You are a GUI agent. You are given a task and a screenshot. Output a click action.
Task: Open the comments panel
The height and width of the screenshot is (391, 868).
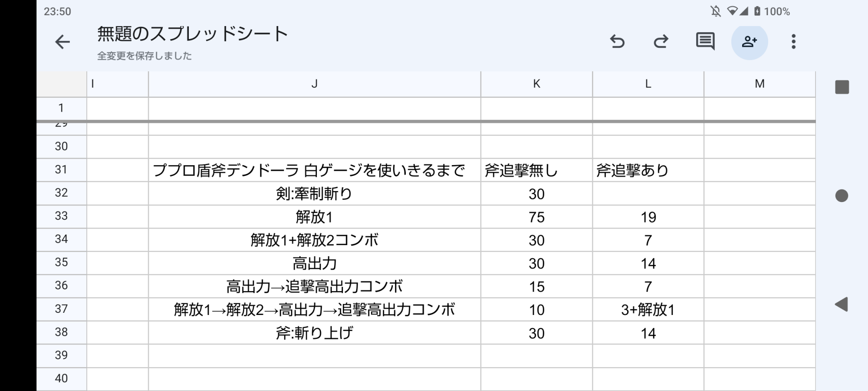point(705,42)
